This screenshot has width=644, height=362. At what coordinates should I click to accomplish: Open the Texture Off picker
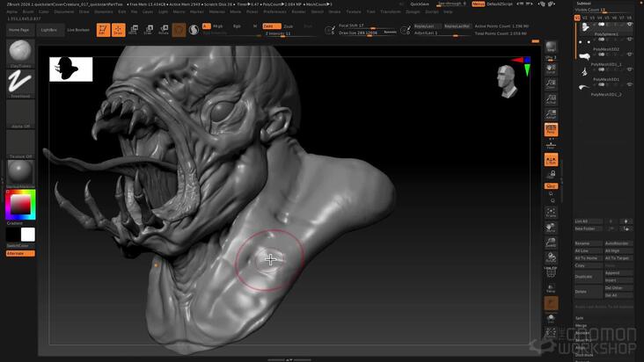[x=20, y=143]
